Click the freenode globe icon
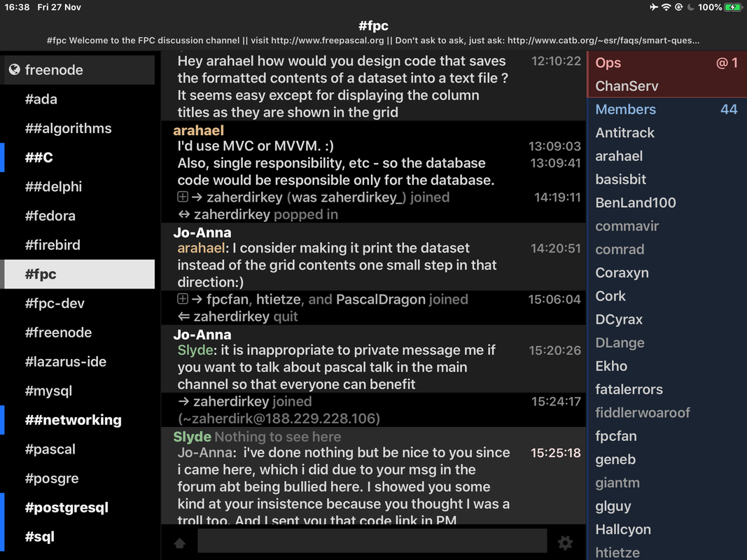This screenshot has width=747, height=560. [x=14, y=69]
